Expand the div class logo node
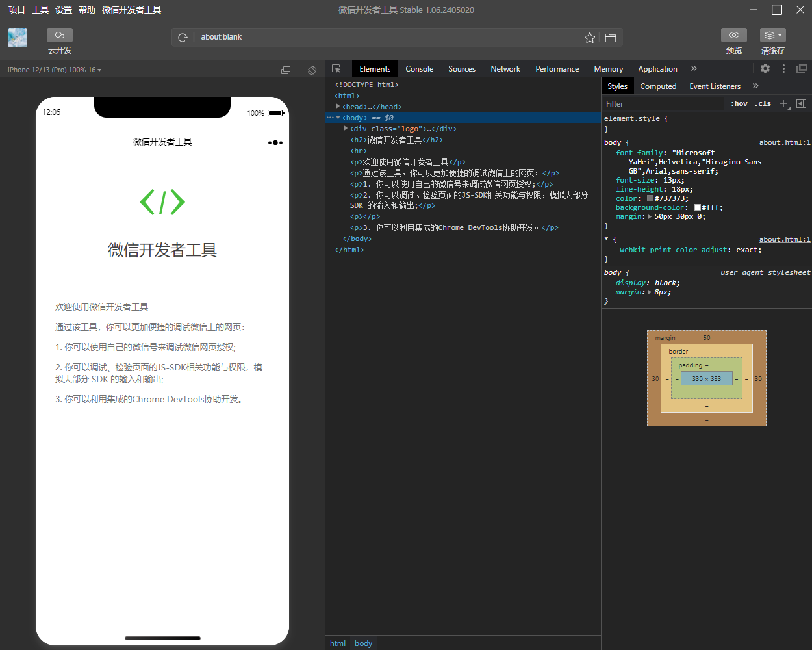 (346, 128)
